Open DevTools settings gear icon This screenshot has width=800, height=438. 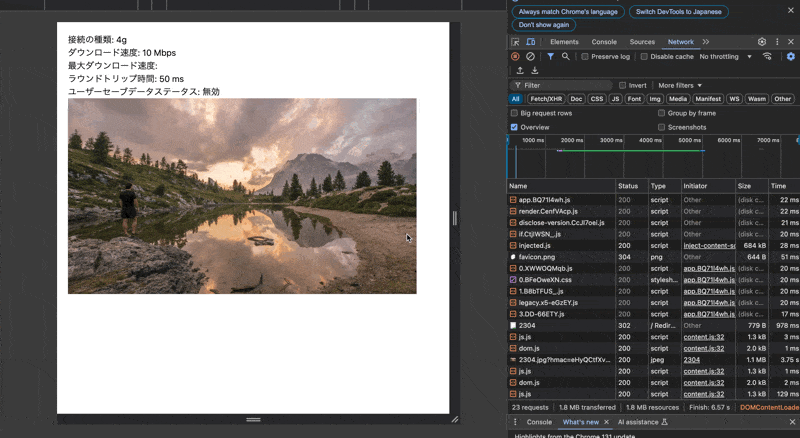coord(762,42)
